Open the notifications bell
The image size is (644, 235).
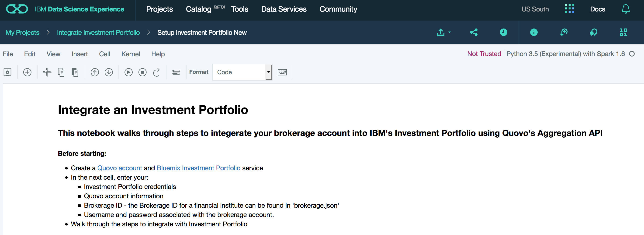(x=626, y=9)
